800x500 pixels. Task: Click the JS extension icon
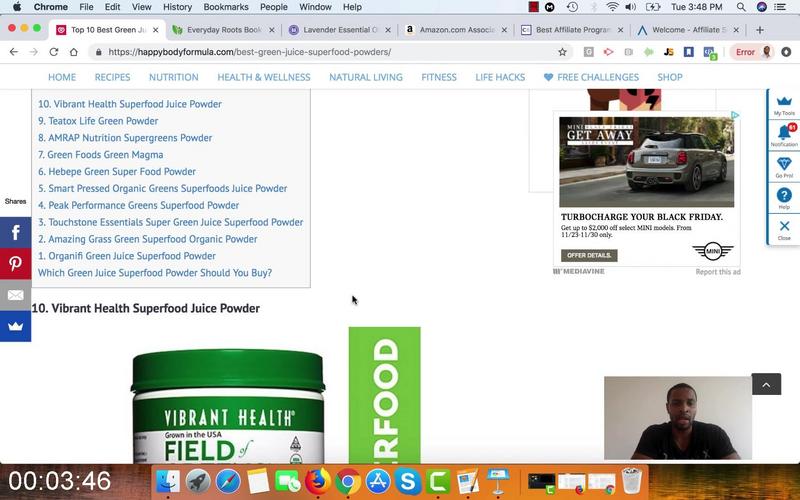click(668, 52)
